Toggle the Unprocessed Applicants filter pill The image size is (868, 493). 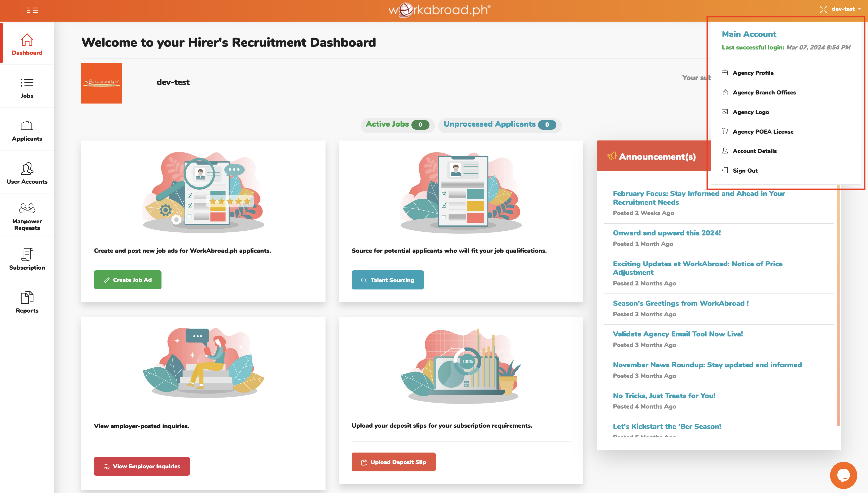[500, 125]
